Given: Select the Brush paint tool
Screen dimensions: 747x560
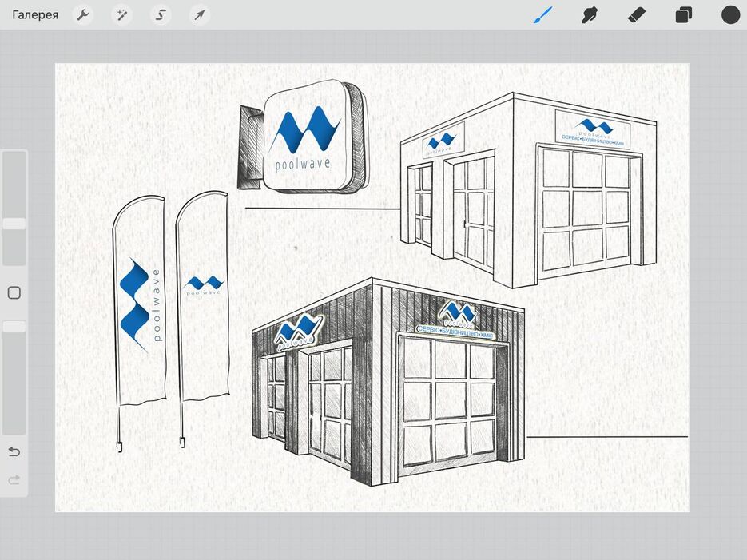Looking at the screenshot, I should pos(542,14).
